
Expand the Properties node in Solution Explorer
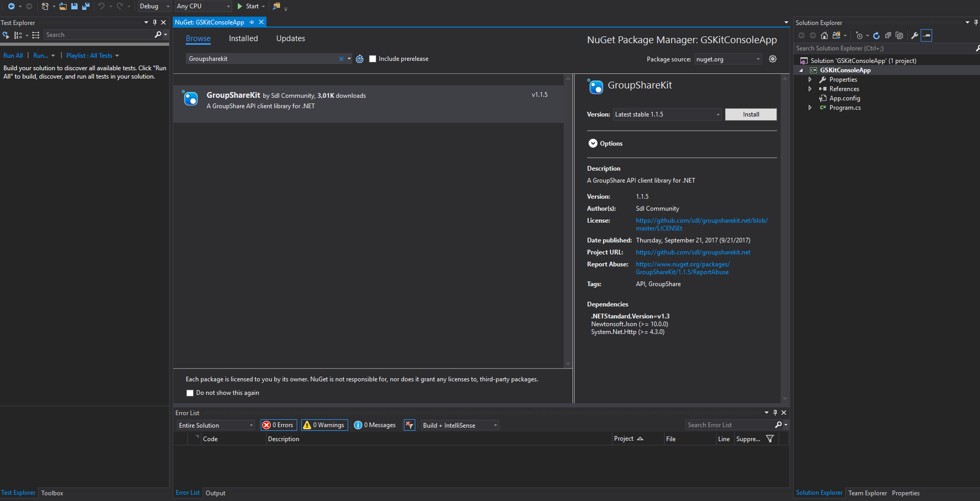[810, 80]
